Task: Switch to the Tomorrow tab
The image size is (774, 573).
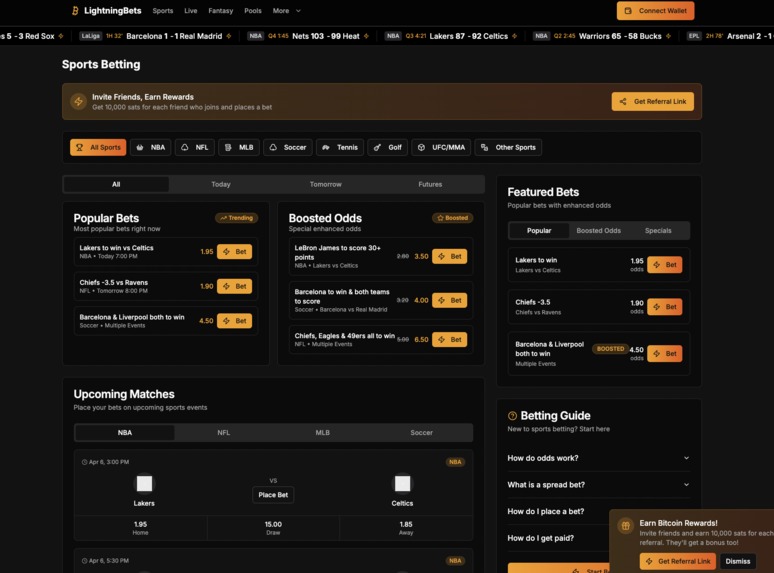Action: point(325,184)
